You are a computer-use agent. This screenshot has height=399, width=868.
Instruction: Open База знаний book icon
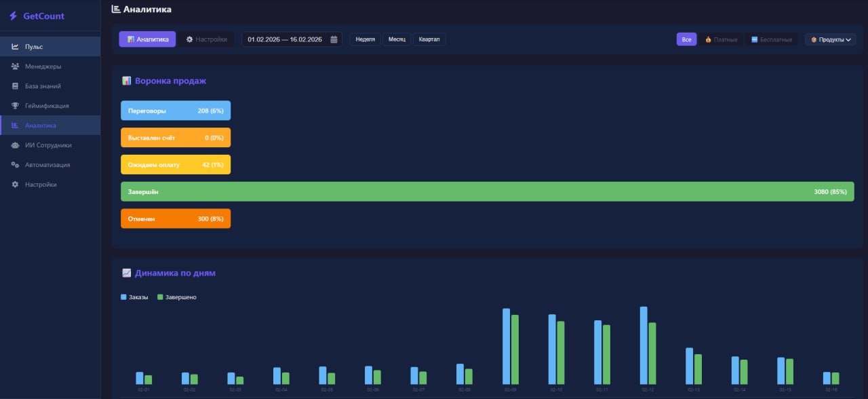[x=15, y=86]
